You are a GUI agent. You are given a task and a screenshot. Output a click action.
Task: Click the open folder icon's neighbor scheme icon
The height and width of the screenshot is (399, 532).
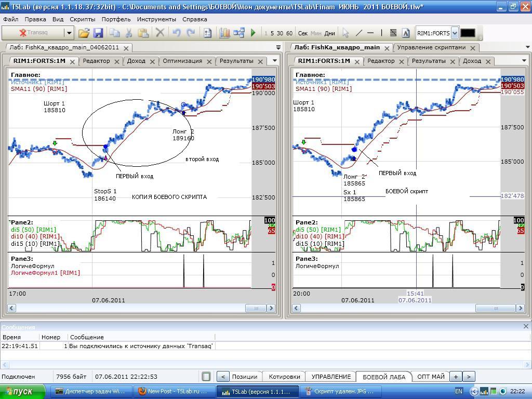click(239, 33)
